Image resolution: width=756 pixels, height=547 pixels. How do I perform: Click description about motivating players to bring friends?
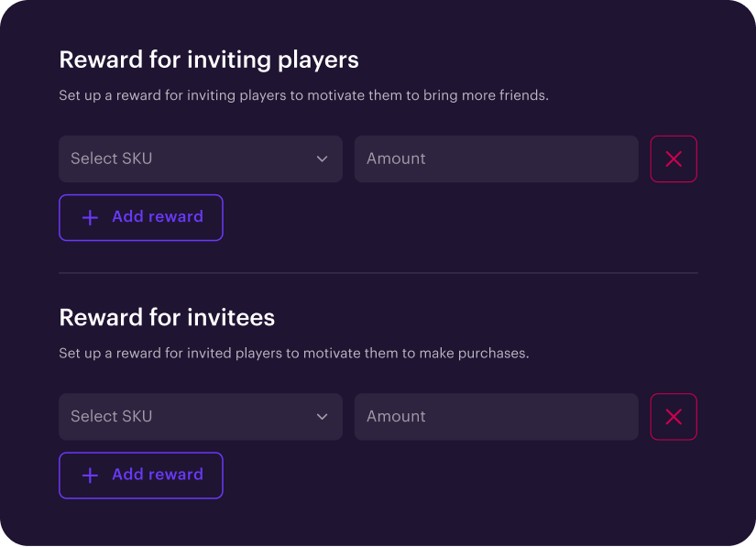click(303, 95)
